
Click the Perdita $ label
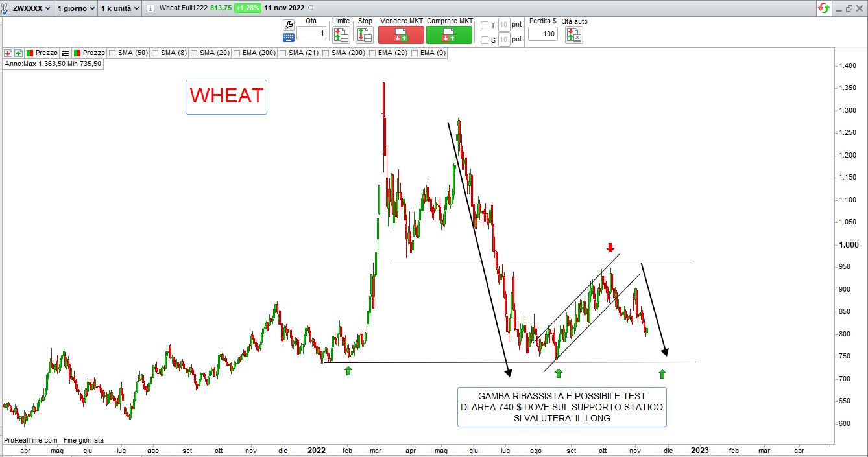(x=543, y=21)
